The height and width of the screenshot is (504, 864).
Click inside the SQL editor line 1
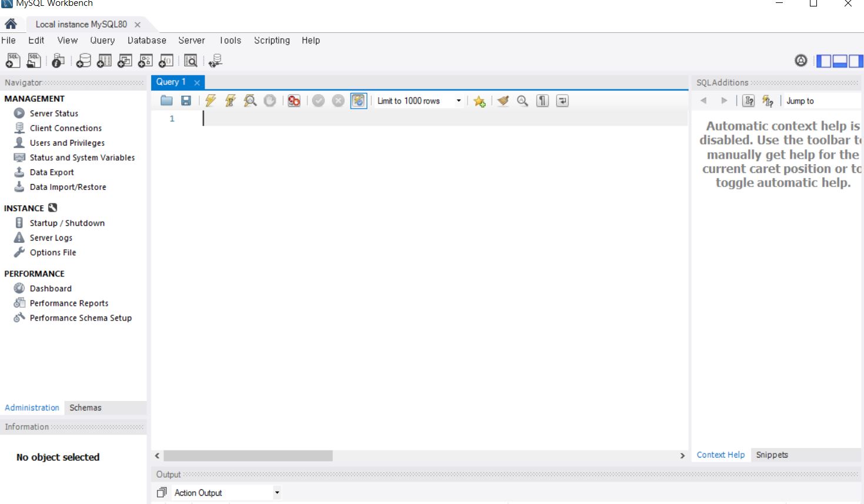pyautogui.click(x=445, y=119)
